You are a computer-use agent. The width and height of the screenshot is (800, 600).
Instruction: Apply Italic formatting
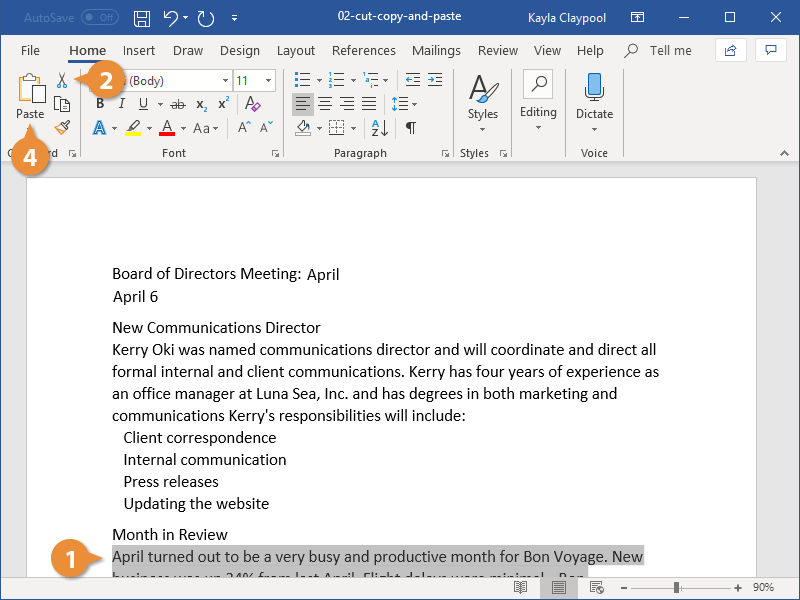(x=122, y=104)
